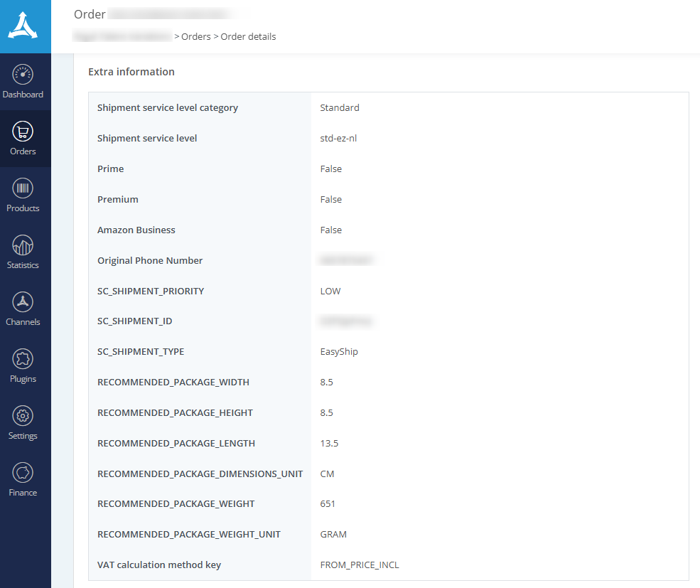Click the blurred Original Phone Number value

tap(346, 260)
